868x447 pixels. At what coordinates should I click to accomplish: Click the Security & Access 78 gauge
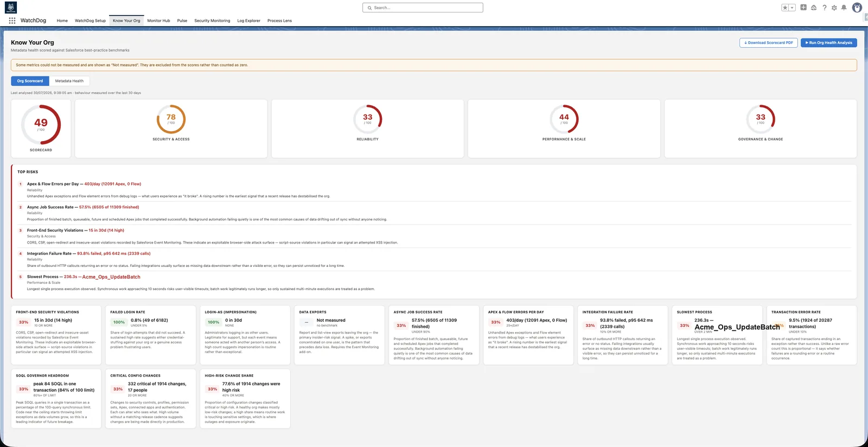pyautogui.click(x=171, y=119)
